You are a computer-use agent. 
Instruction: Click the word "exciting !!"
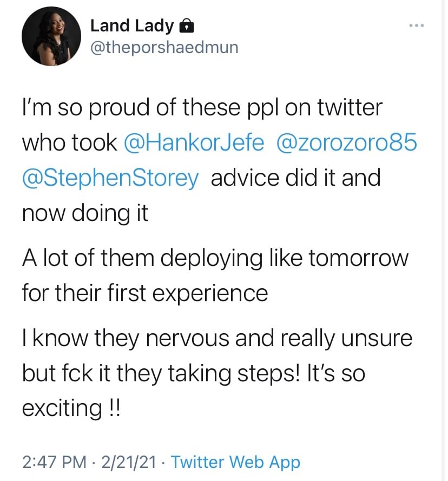[x=71, y=408]
